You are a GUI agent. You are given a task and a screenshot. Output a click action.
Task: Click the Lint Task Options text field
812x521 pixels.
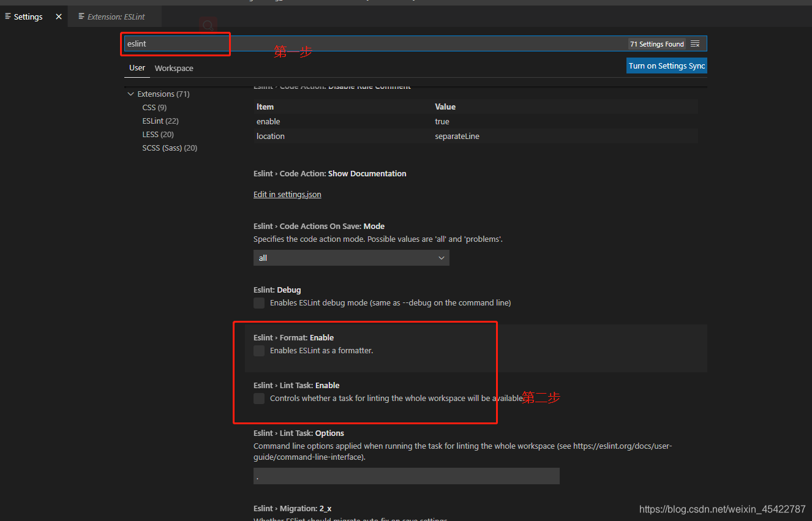tap(407, 476)
